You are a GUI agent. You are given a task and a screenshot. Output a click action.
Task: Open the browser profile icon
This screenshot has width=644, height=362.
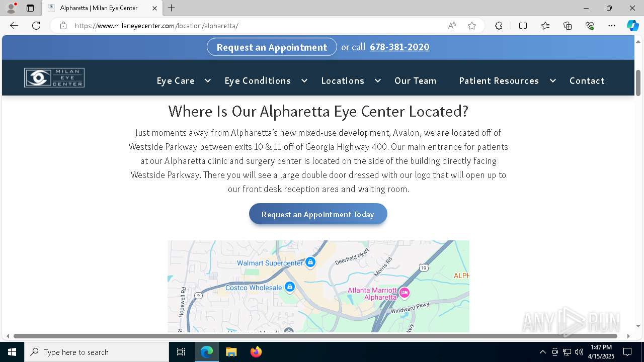pos(11,8)
